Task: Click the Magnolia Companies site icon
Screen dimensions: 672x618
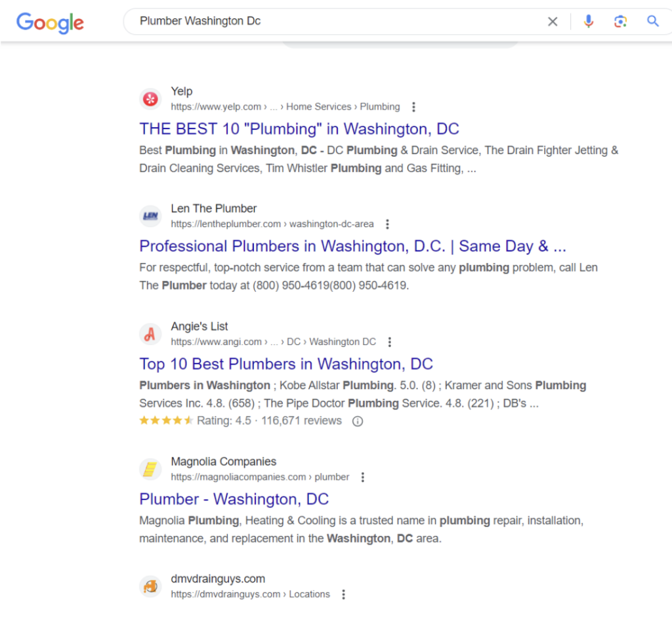Action: (x=150, y=468)
